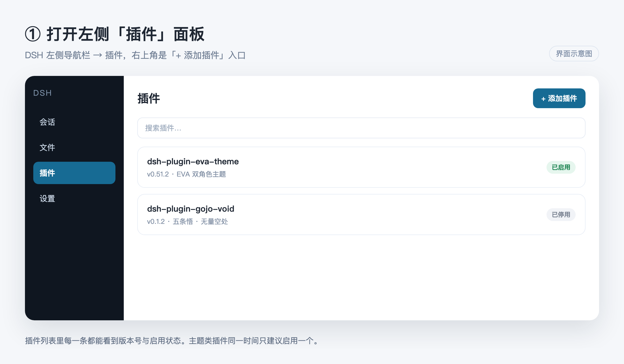
Task: Select 插件 in the sidebar
Action: (x=74, y=173)
